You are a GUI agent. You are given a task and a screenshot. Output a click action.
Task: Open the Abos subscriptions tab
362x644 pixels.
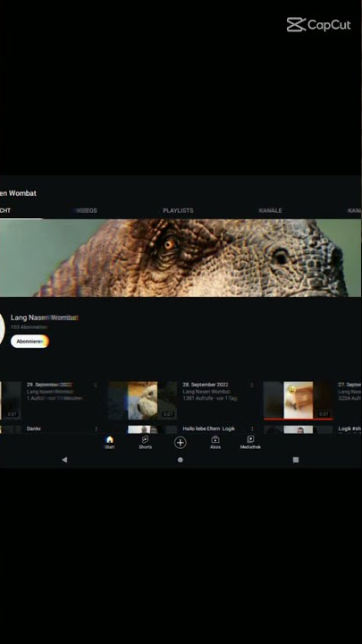[215, 443]
